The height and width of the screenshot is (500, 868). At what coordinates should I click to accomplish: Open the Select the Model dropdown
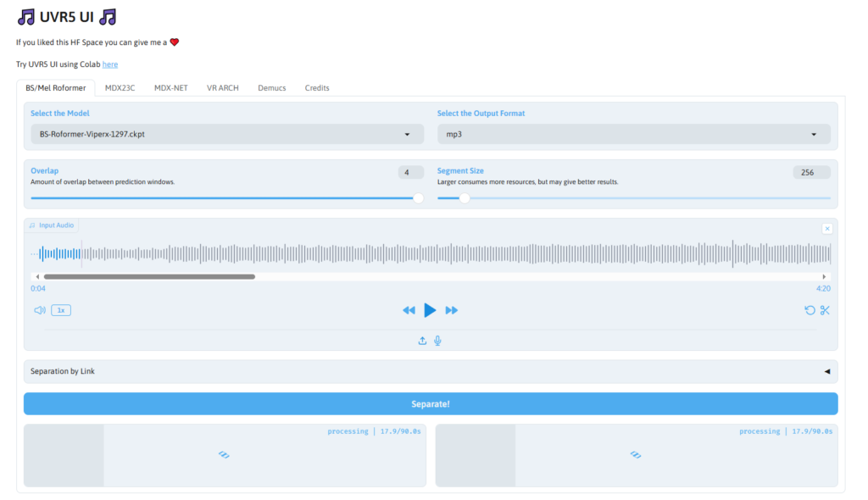click(x=227, y=134)
